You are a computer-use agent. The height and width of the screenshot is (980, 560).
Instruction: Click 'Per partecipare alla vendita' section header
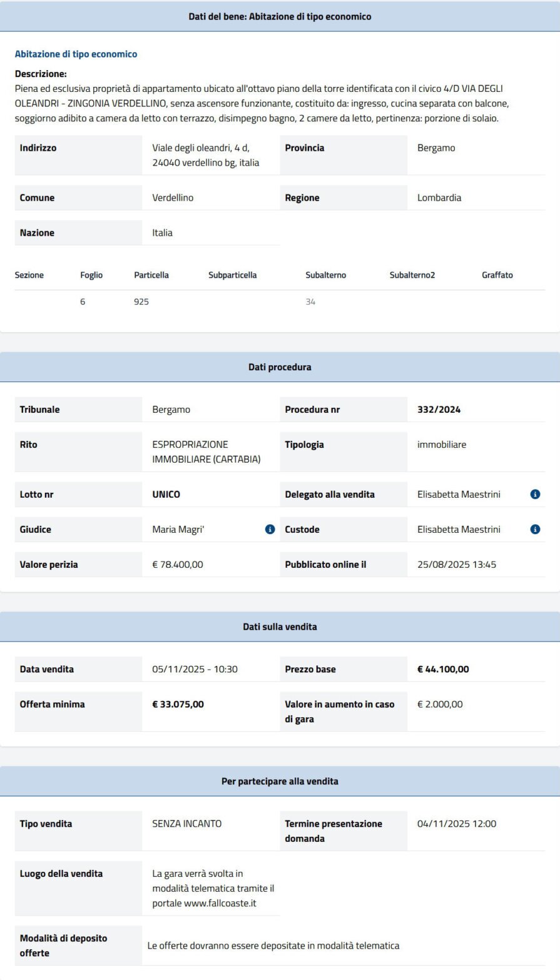[280, 781]
